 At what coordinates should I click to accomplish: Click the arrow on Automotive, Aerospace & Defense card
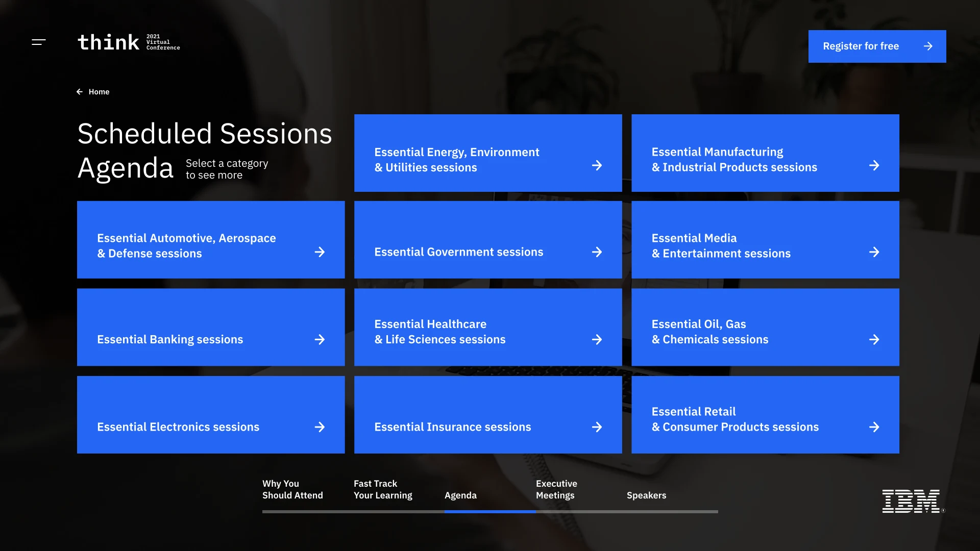(320, 252)
